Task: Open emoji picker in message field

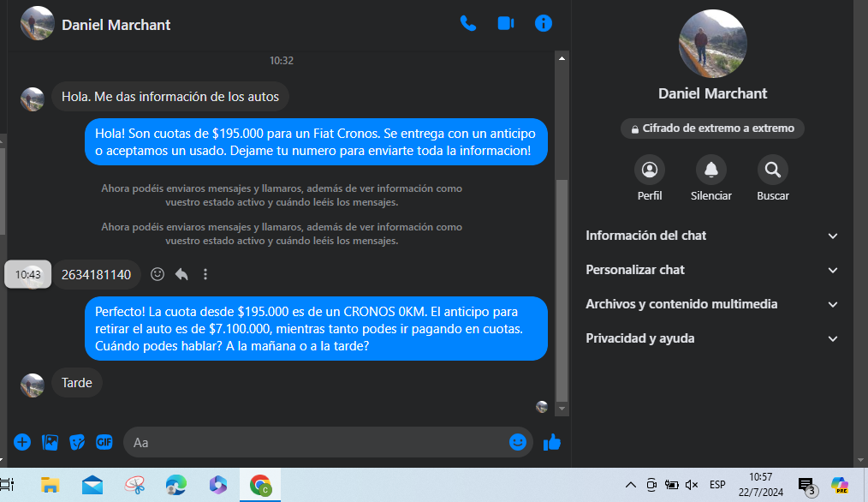Action: (517, 442)
